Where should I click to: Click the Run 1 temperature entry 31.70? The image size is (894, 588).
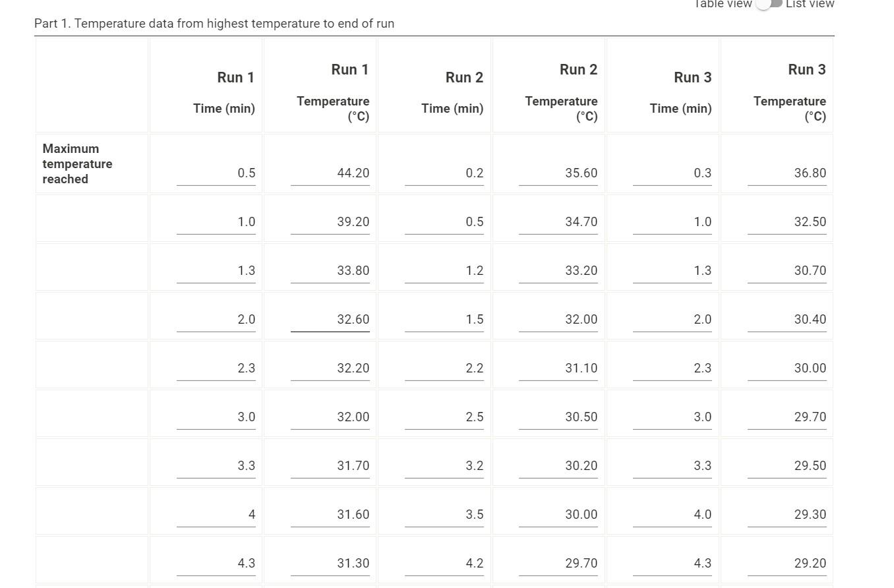click(x=330, y=465)
